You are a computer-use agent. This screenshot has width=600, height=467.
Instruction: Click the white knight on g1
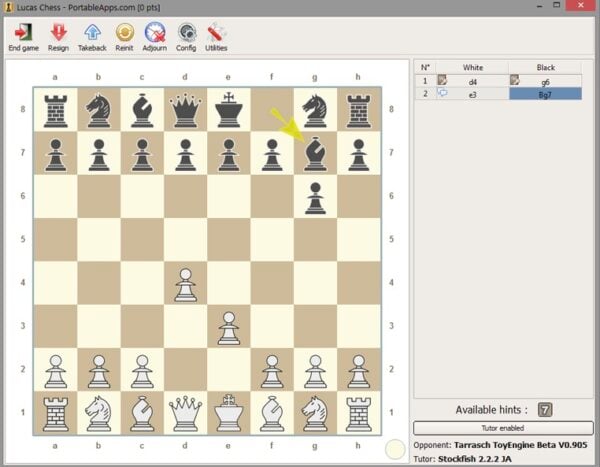(x=315, y=412)
